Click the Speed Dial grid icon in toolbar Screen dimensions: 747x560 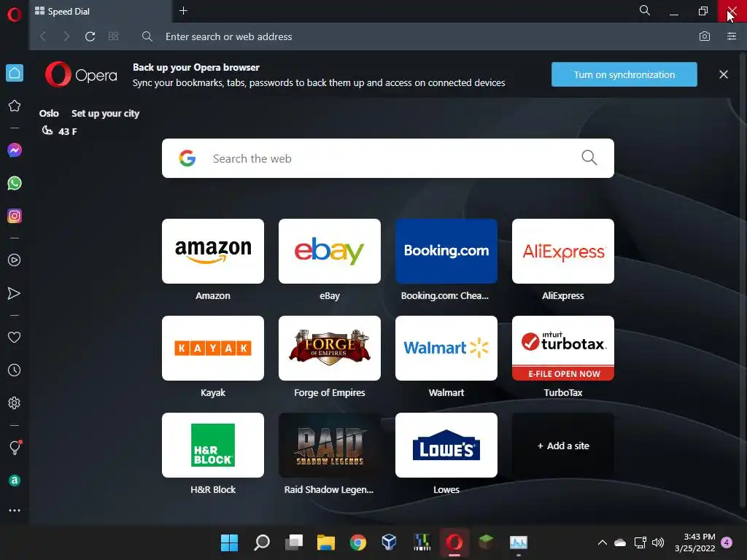click(113, 36)
